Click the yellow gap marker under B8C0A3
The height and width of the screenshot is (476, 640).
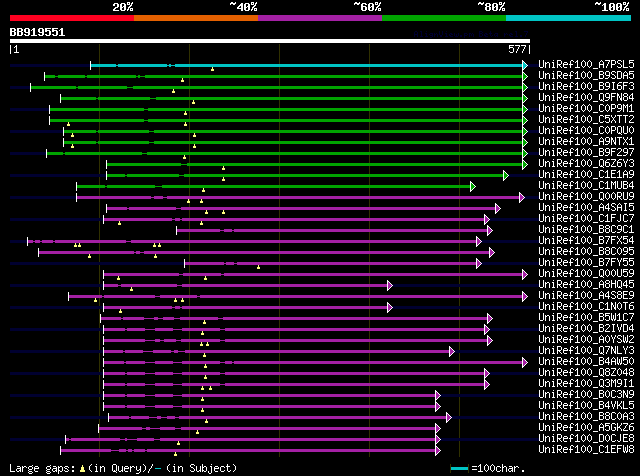click(x=207, y=421)
